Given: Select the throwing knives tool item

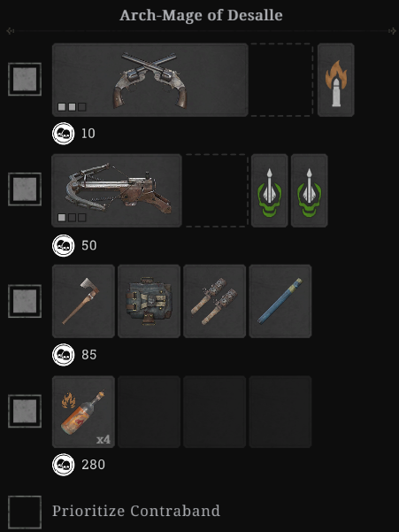Looking at the screenshot, I should coord(215,301).
